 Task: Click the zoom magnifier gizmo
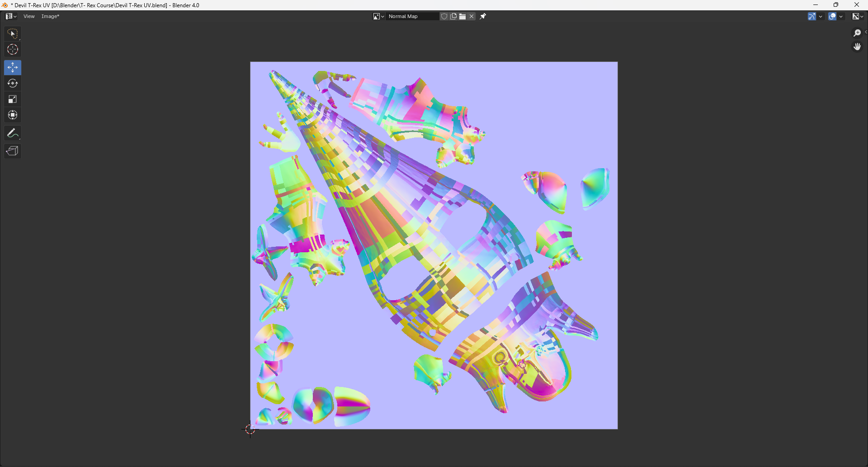coord(857,33)
